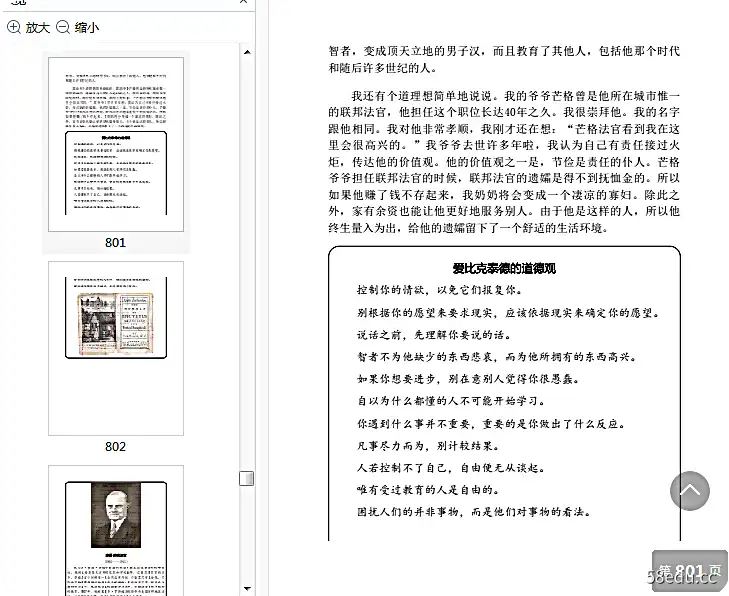Click the line 人若控制不了自己，自由便无从谈起。
This screenshot has height=596, width=729.
tap(451, 468)
